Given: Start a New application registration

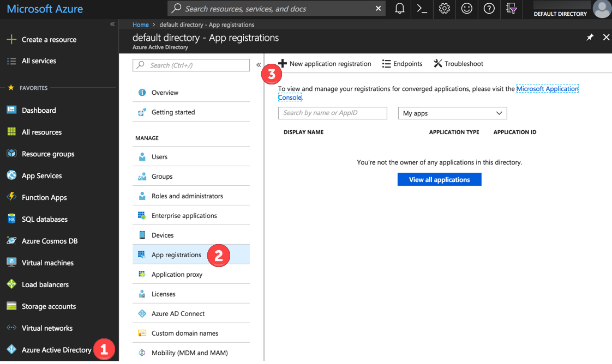Looking at the screenshot, I should pyautogui.click(x=325, y=63).
